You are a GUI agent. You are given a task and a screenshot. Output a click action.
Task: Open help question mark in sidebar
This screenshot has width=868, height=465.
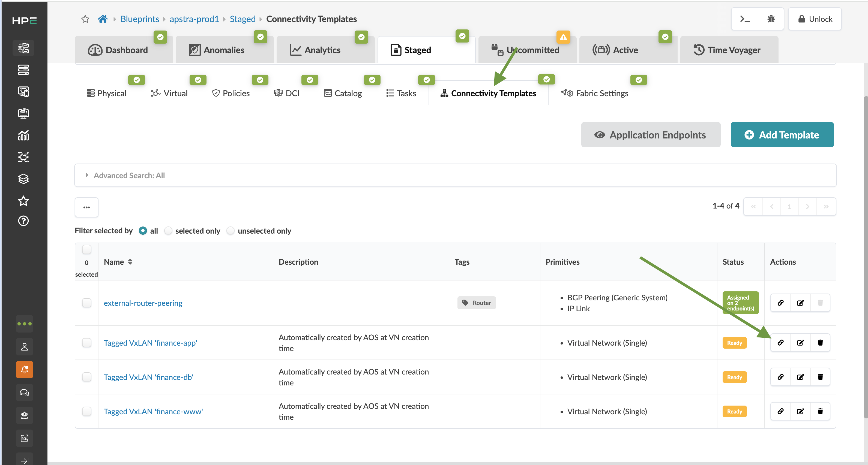pyautogui.click(x=23, y=221)
